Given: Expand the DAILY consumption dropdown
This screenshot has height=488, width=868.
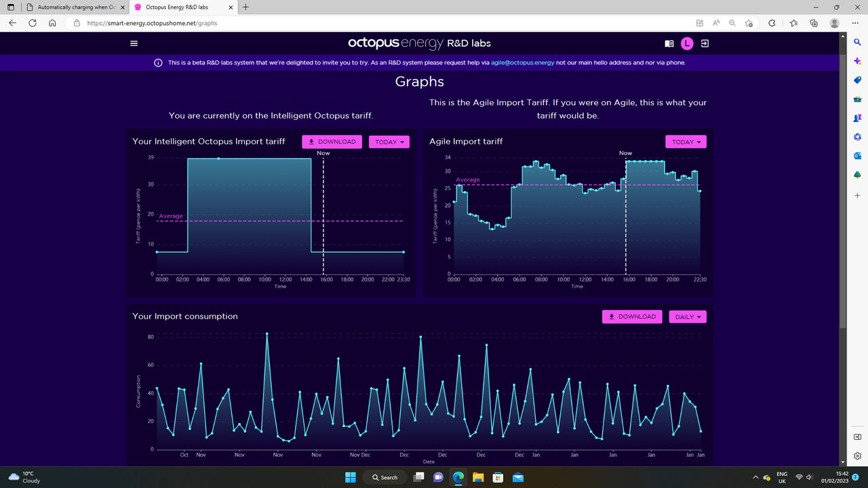Looking at the screenshot, I should pos(688,317).
